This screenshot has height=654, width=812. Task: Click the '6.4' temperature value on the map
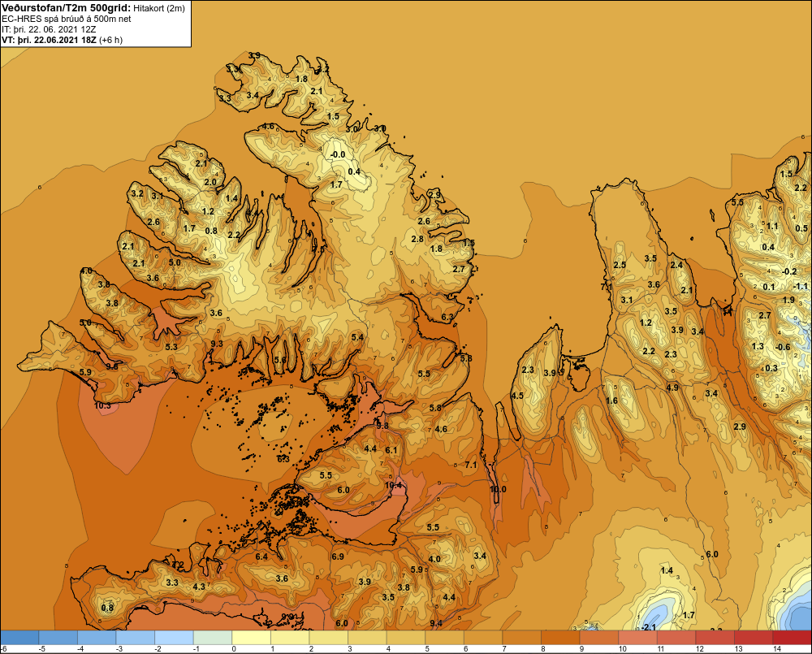click(261, 557)
